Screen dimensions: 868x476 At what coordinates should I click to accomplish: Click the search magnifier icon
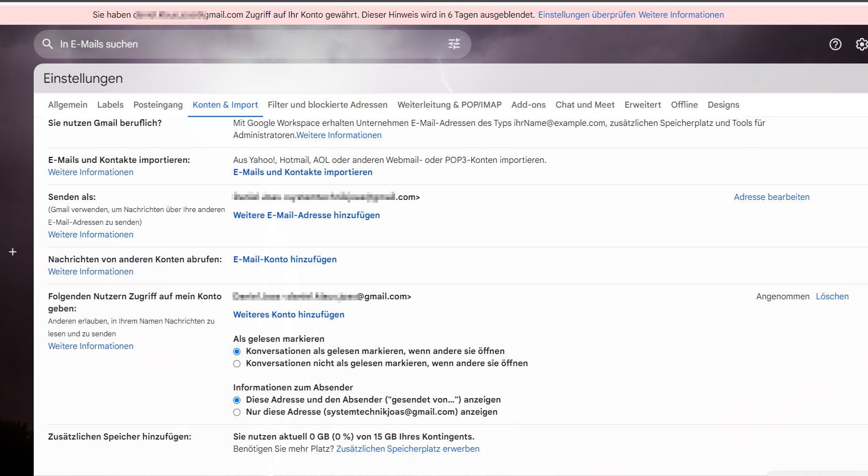[x=48, y=44]
